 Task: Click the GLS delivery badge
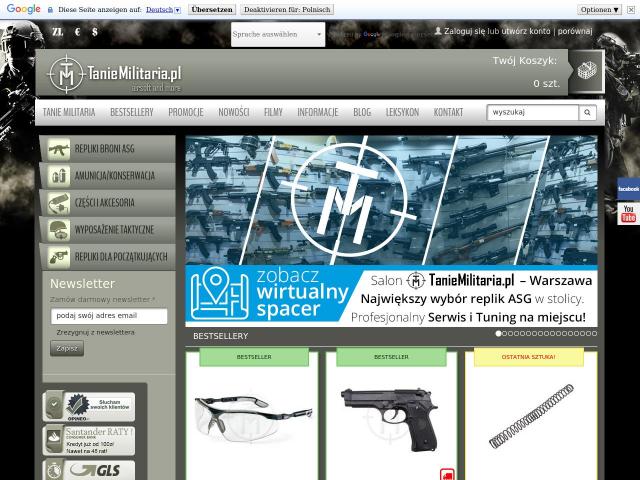[x=89, y=470]
